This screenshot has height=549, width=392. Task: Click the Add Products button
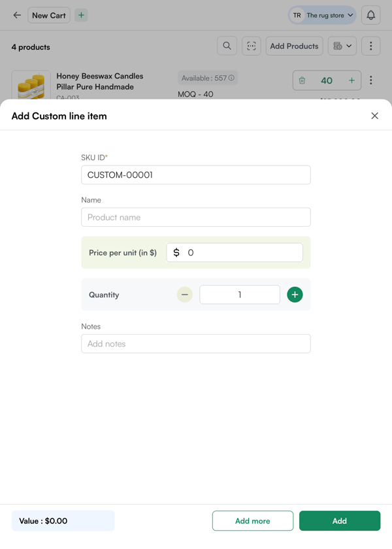click(x=294, y=46)
